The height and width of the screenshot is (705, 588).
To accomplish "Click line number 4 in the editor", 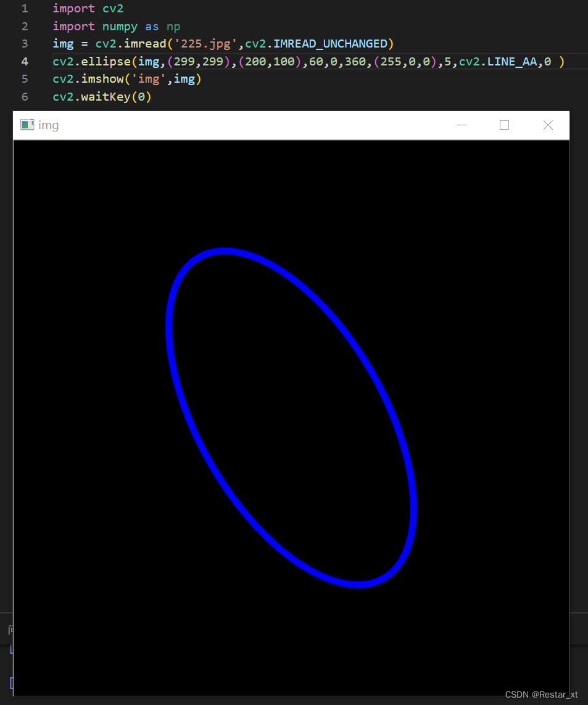I will (x=25, y=62).
